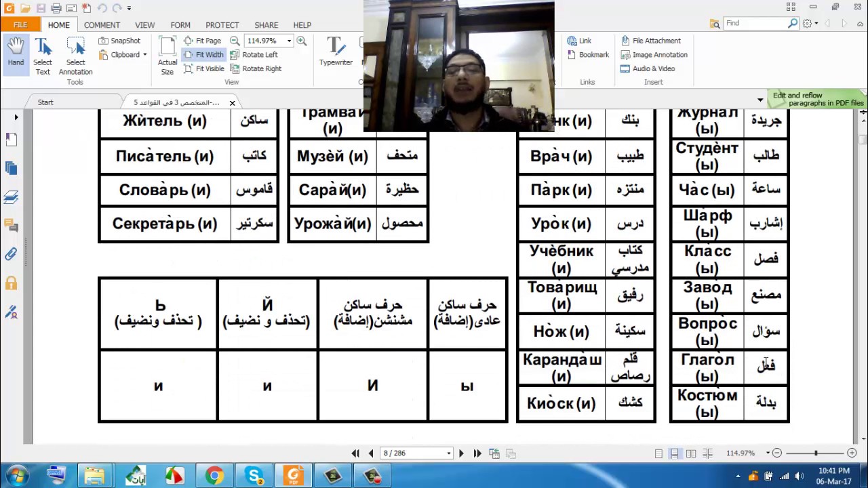The image size is (868, 488).
Task: Open the search settings gear dropdown
Action: [x=810, y=23]
